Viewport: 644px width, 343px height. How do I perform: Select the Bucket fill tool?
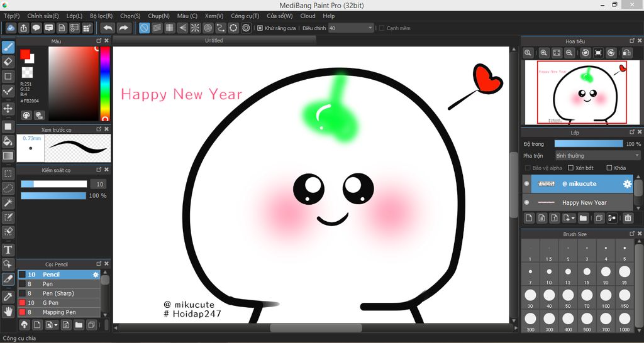[8, 141]
